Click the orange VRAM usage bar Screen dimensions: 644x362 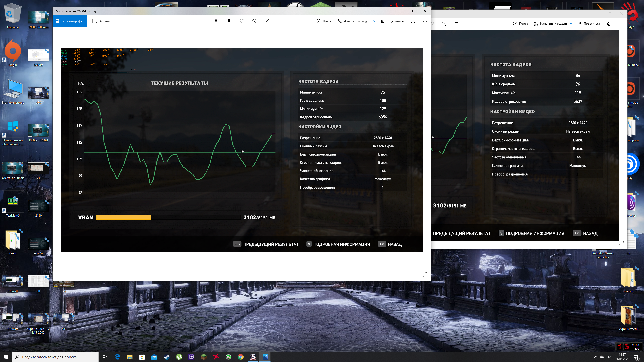(124, 217)
